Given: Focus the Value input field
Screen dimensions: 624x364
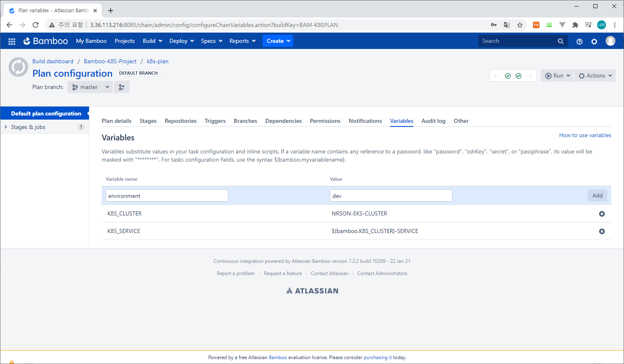Looking at the screenshot, I should pos(391,195).
